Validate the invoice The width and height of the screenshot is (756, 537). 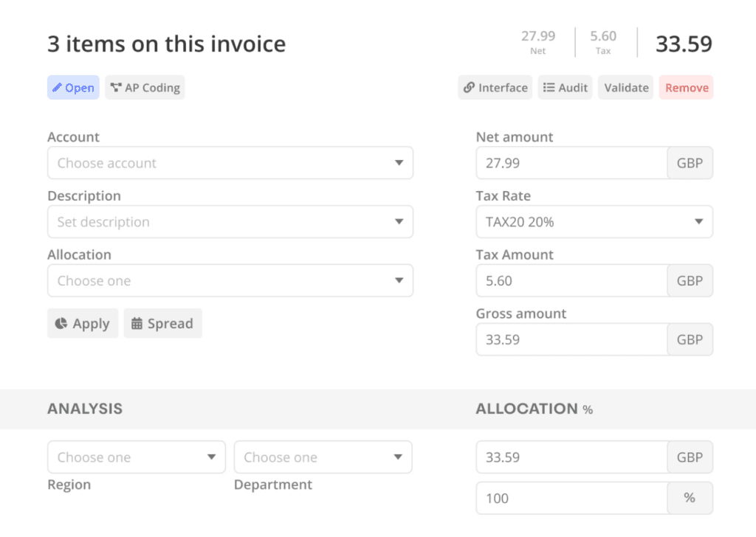coord(626,88)
